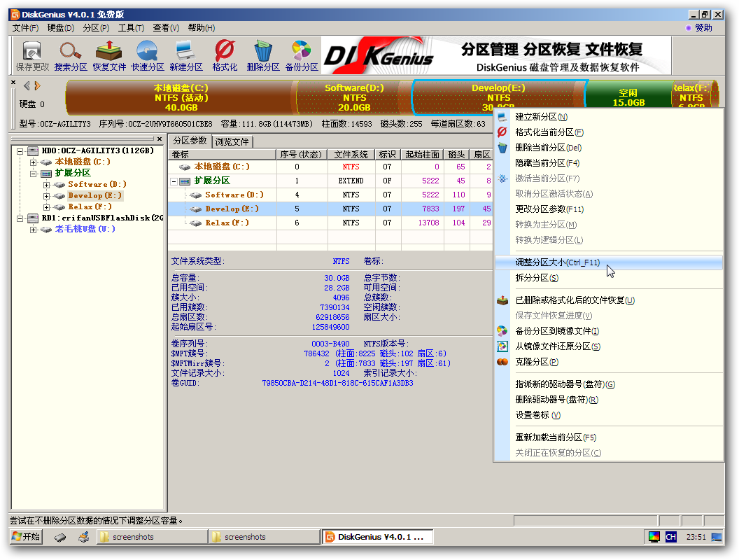Collapse the HD0:OCZ-AGILITY3 tree node

(20, 151)
